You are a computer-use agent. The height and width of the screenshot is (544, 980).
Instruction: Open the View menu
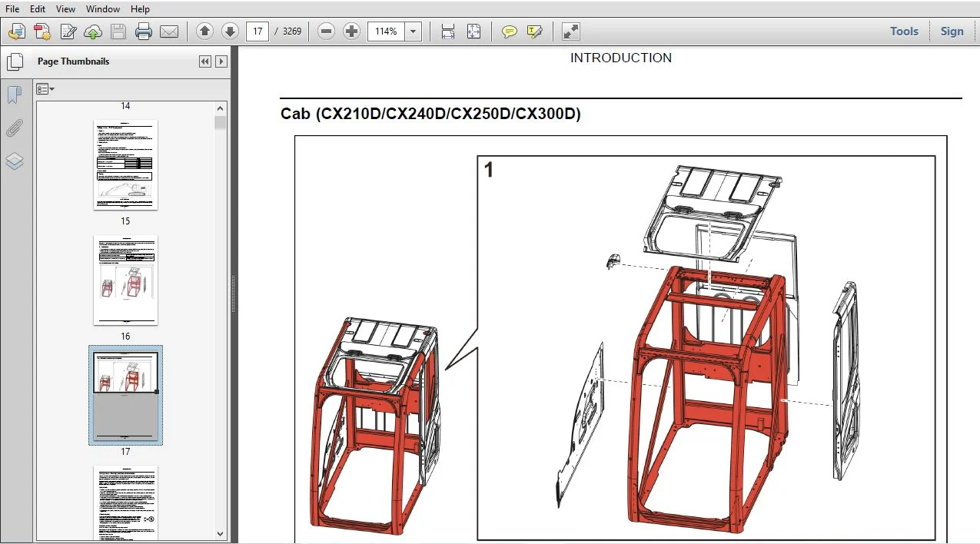[x=66, y=9]
